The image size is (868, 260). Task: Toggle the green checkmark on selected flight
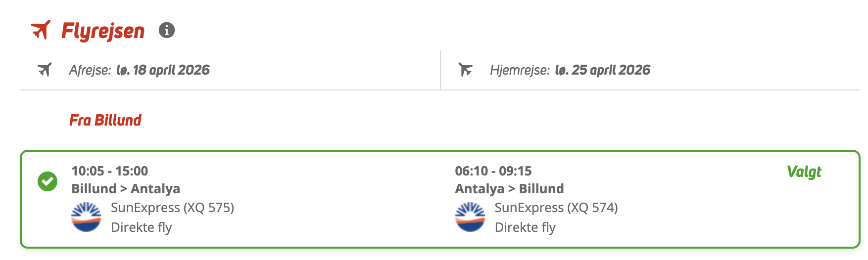click(x=48, y=181)
